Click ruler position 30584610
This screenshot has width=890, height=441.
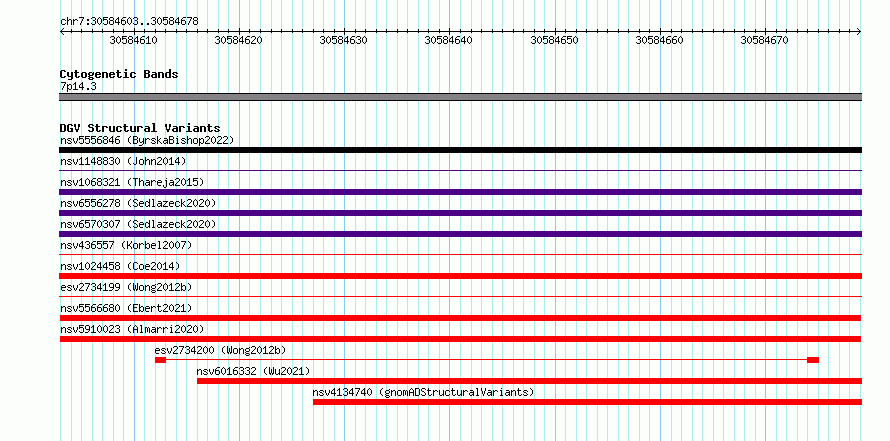(x=133, y=40)
